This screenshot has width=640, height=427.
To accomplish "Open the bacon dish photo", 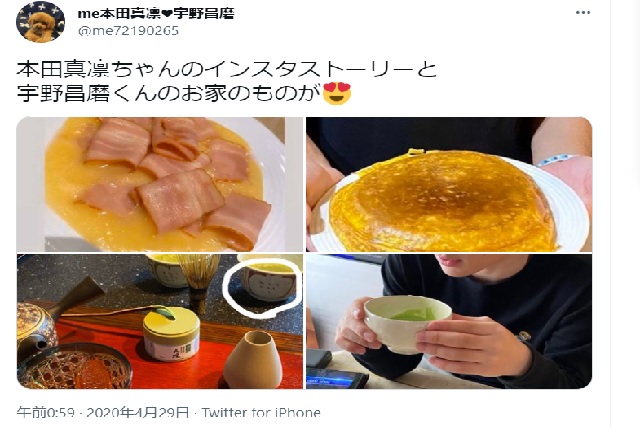I will [160, 185].
